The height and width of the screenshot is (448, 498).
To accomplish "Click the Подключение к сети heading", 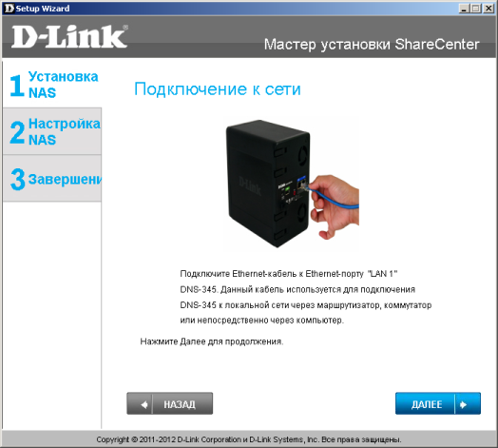I will tap(218, 89).
